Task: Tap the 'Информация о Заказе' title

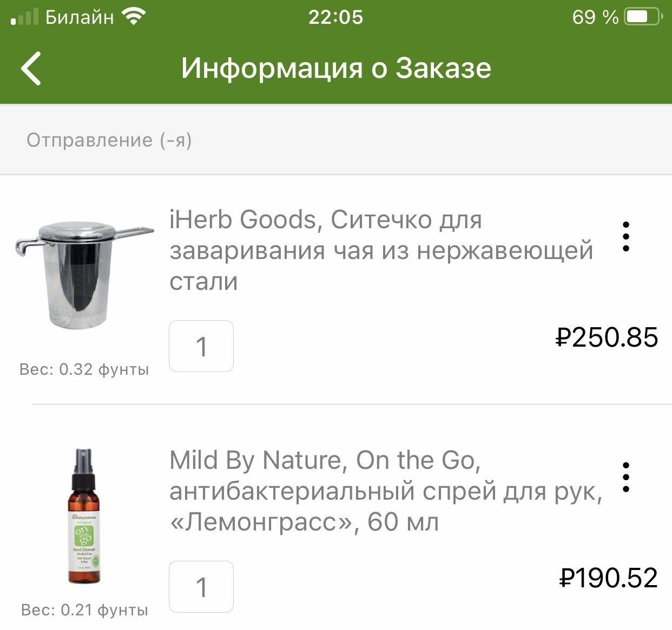Action: 336,68
